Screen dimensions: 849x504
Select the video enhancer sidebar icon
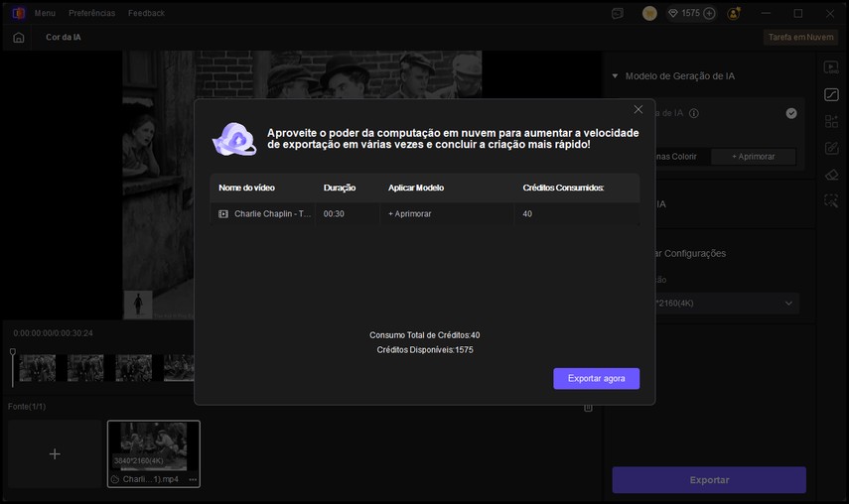(x=831, y=67)
